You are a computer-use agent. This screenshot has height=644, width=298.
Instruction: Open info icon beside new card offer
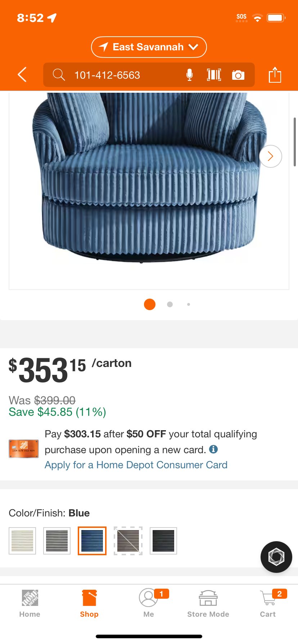(x=213, y=449)
